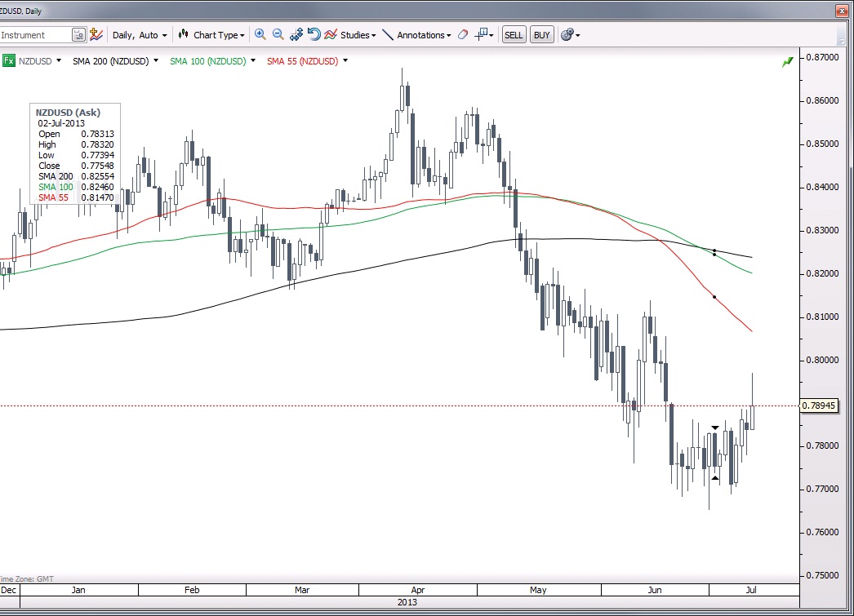
Task: Open the settings gear dropdown
Action: click(570, 35)
